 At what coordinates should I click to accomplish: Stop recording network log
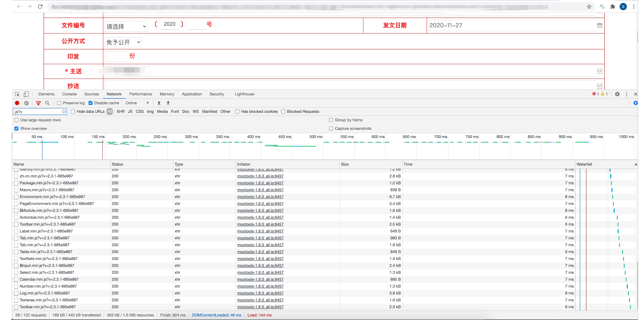click(x=17, y=103)
